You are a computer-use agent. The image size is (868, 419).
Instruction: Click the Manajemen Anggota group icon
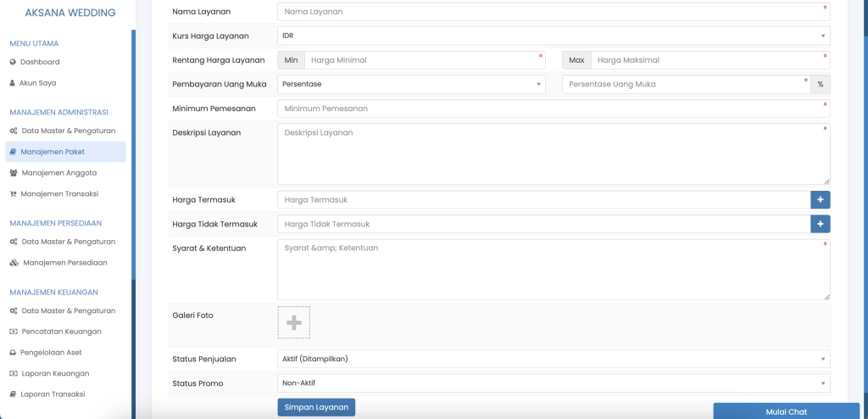[14, 173]
